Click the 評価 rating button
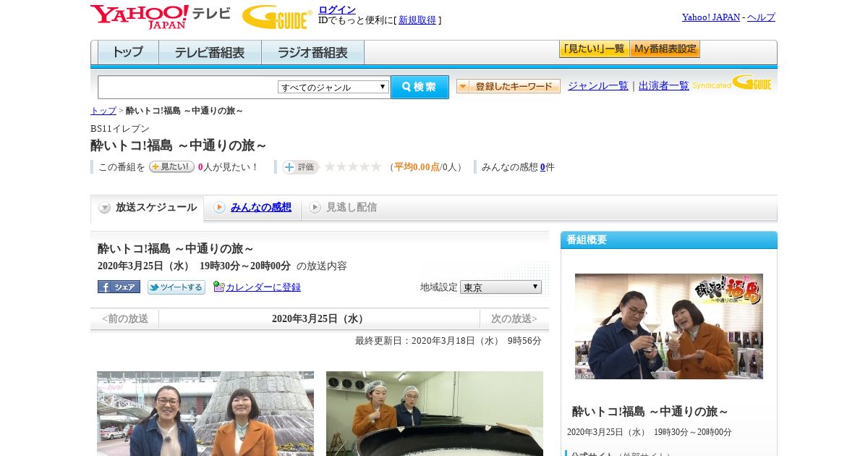The image size is (868, 456). tap(300, 167)
